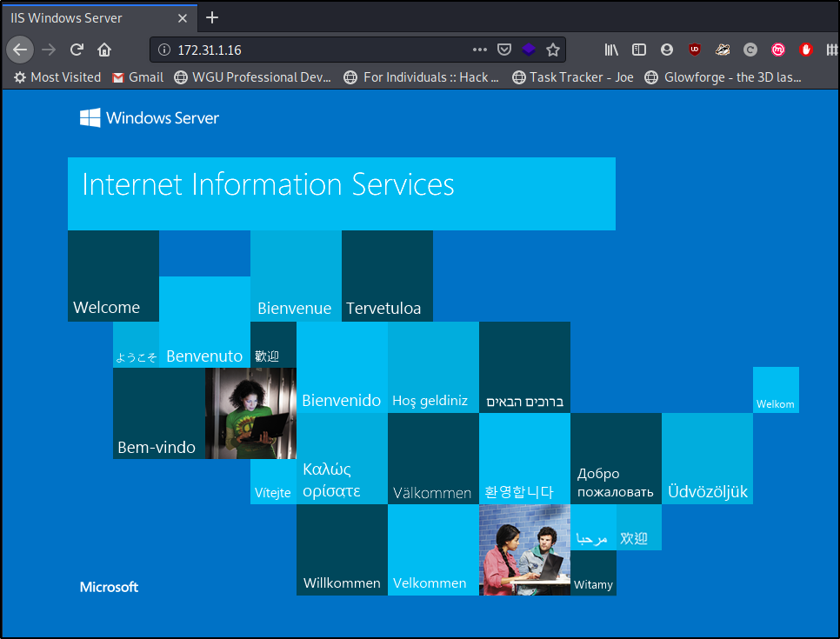Click the pink circular 'm' extension icon
Image resolution: width=840 pixels, height=639 pixels.
(x=778, y=50)
